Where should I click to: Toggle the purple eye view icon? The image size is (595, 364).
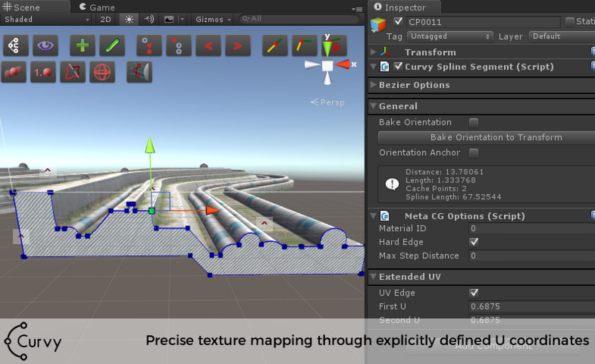(x=46, y=46)
